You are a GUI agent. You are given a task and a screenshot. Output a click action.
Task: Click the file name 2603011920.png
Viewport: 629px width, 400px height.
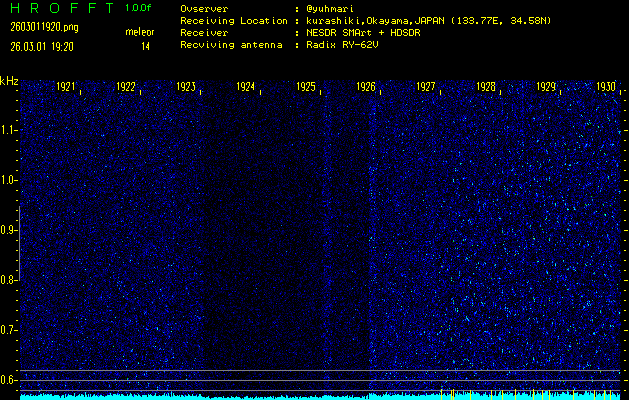(x=45, y=27)
